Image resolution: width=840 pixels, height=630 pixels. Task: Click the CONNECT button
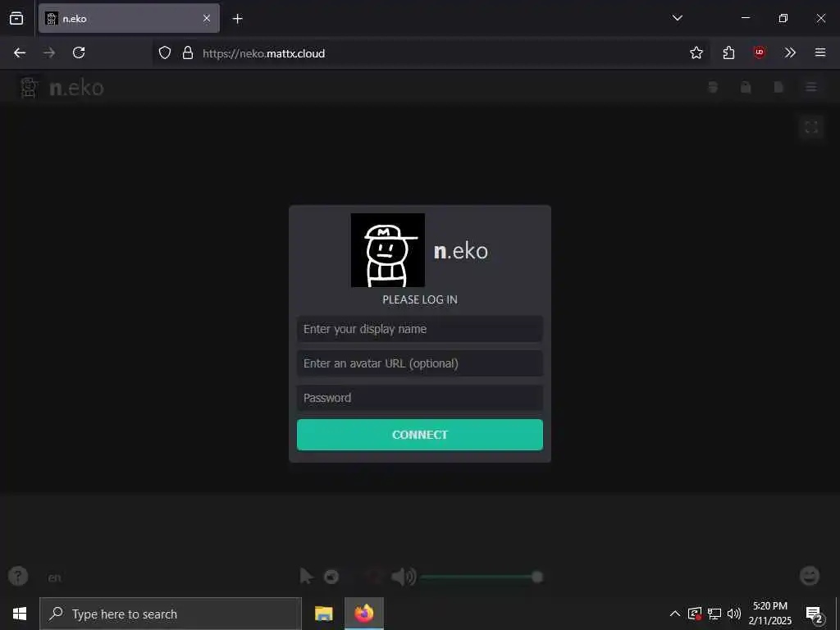419,435
